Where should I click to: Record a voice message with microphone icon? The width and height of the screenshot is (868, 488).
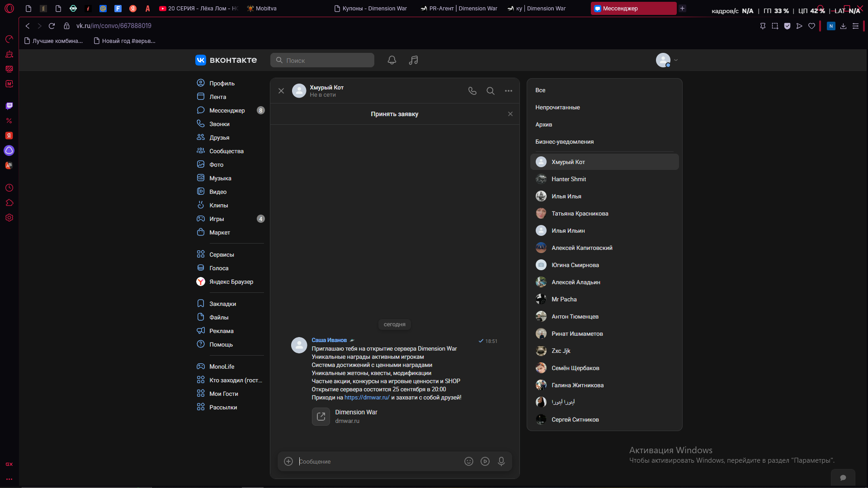pyautogui.click(x=501, y=461)
